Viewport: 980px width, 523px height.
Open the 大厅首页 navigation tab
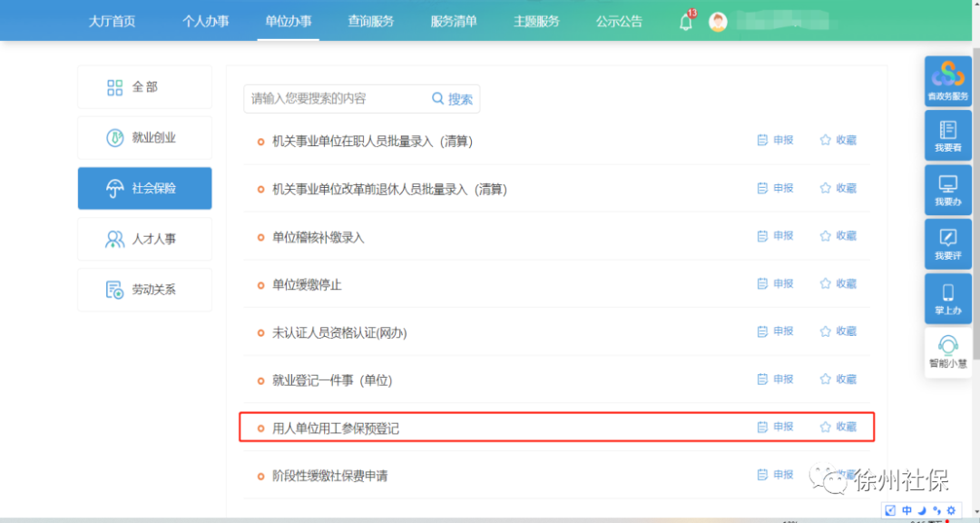112,21
